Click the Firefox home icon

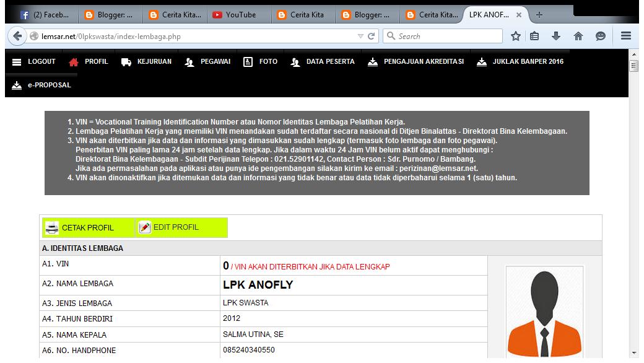(578, 37)
